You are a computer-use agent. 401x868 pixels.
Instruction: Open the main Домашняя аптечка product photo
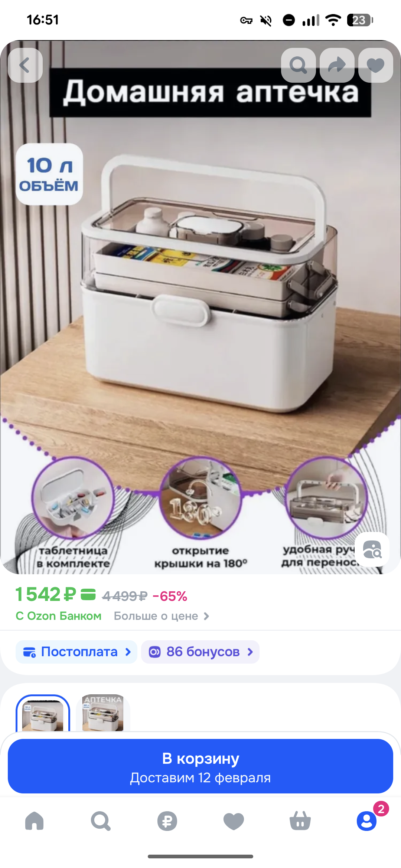pos(200,307)
